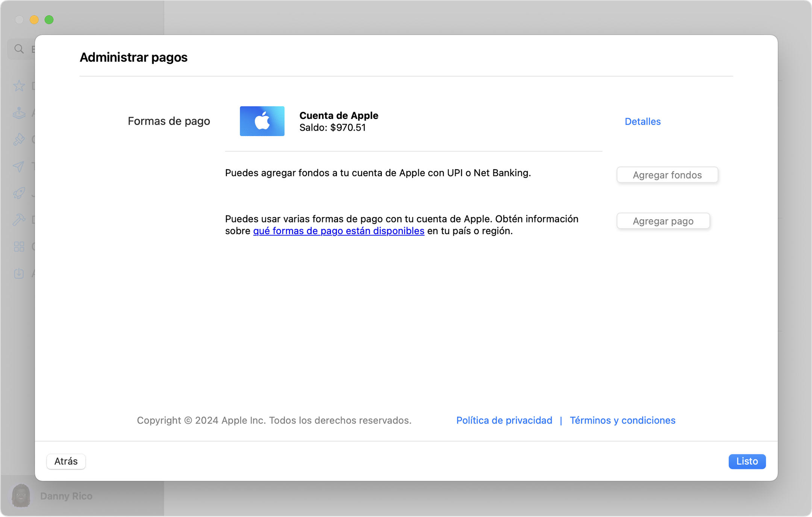Click Danny Rico's avatar in the sidebar
Viewport: 812px width, 517px height.
pos(21,496)
